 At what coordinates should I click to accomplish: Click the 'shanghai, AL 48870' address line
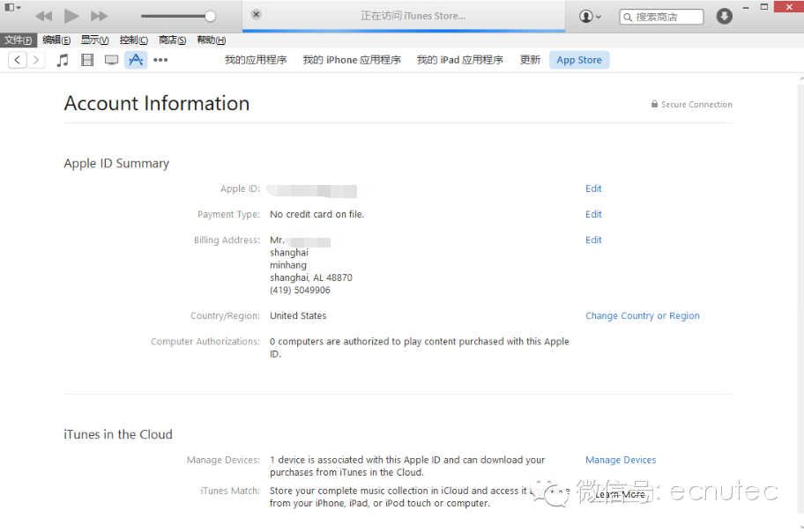311,277
